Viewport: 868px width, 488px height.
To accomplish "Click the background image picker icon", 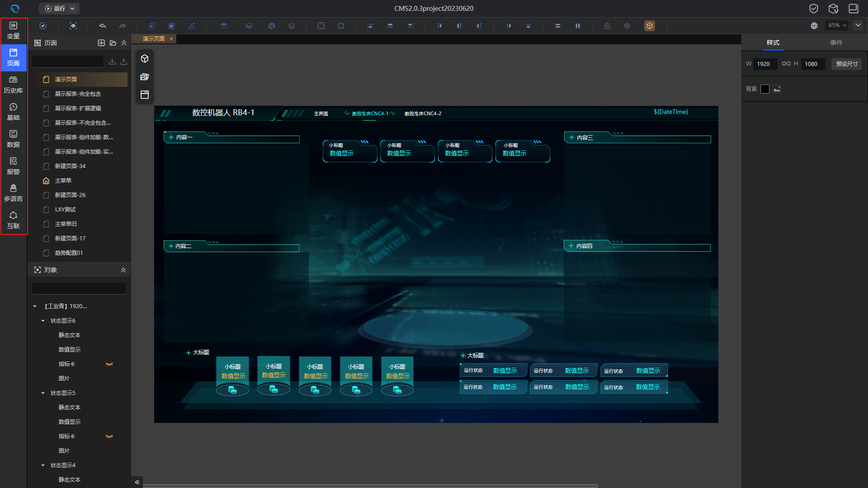I will point(777,89).
